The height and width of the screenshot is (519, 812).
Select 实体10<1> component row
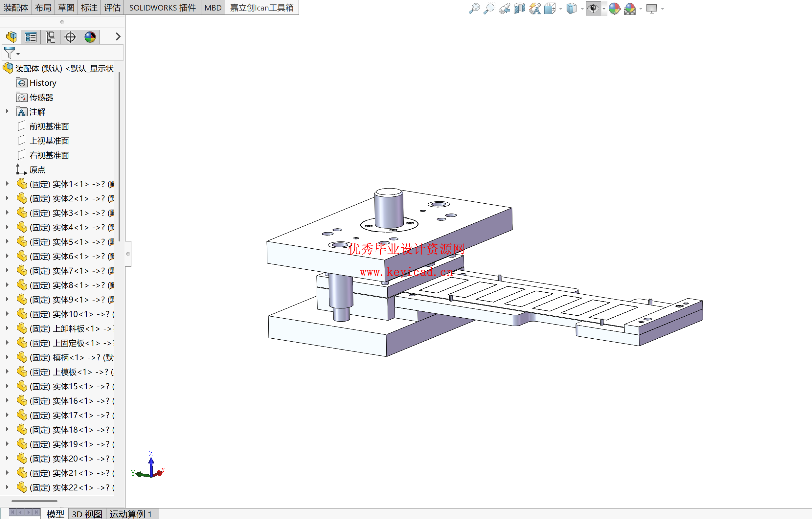click(x=65, y=314)
